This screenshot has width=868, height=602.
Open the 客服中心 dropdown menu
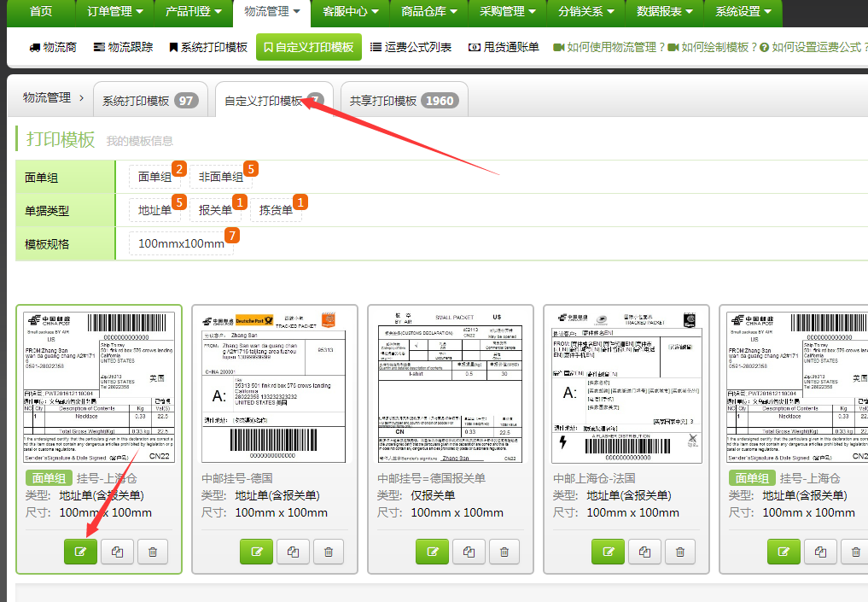351,12
